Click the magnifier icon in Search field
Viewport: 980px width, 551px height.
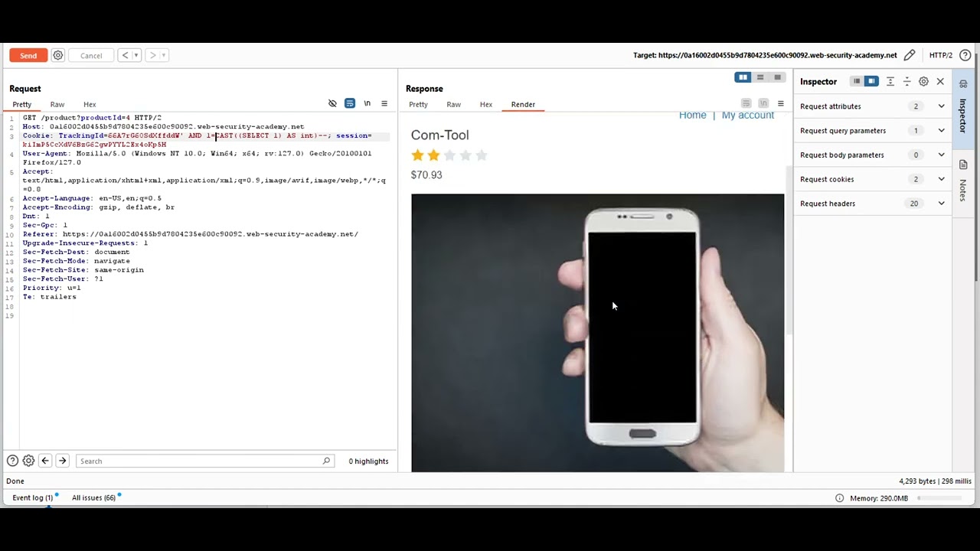tap(326, 461)
